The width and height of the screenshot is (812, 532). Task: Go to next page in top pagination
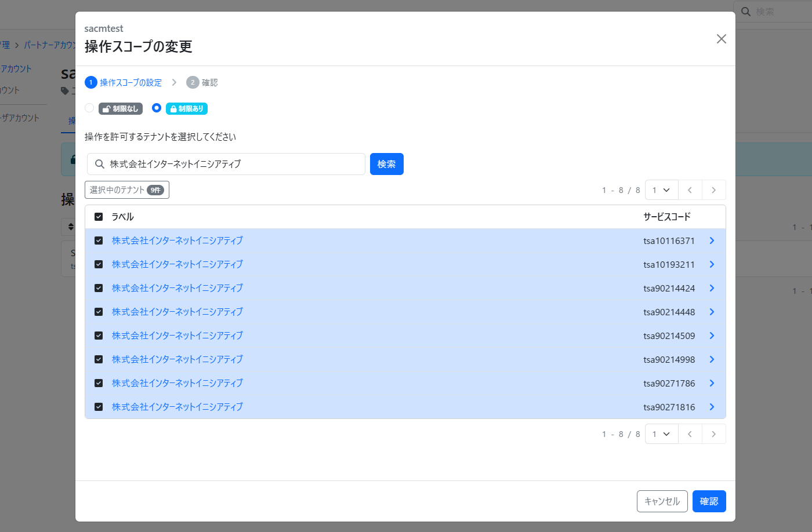point(713,190)
